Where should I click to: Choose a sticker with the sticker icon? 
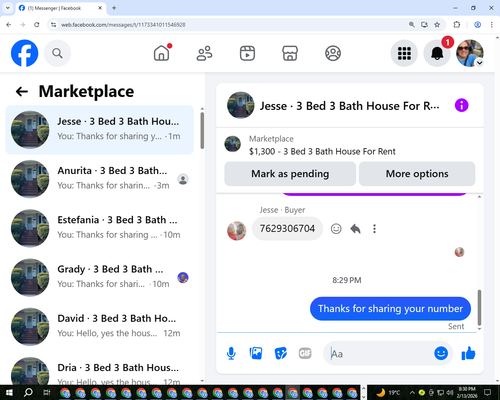coord(281,353)
